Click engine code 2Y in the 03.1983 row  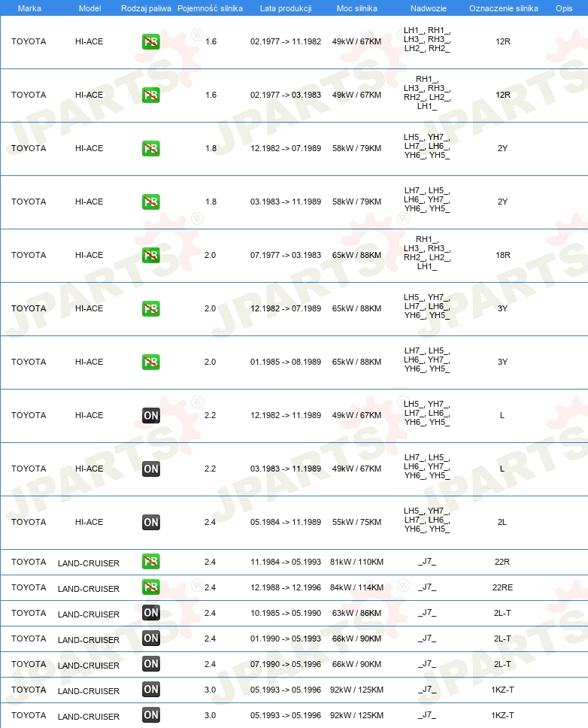tap(502, 202)
